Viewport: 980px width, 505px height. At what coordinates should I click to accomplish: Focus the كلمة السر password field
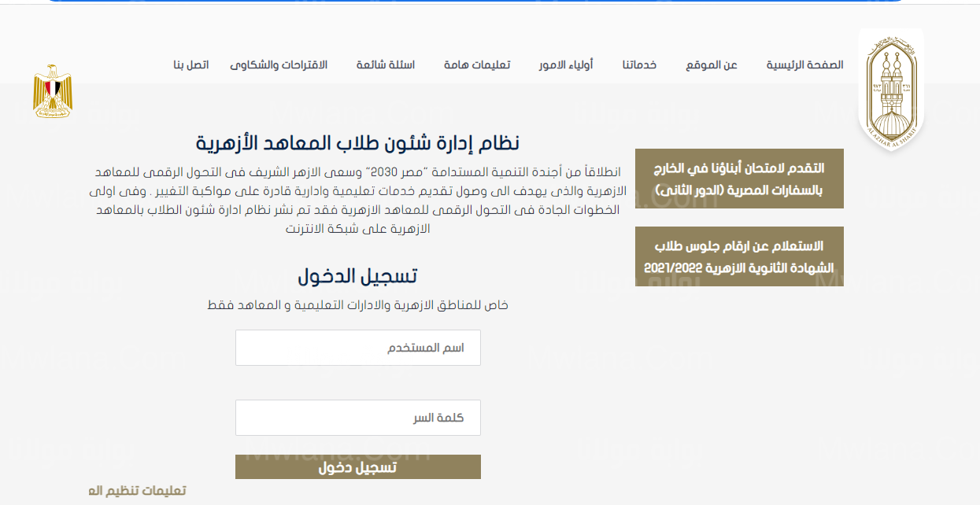click(x=358, y=418)
